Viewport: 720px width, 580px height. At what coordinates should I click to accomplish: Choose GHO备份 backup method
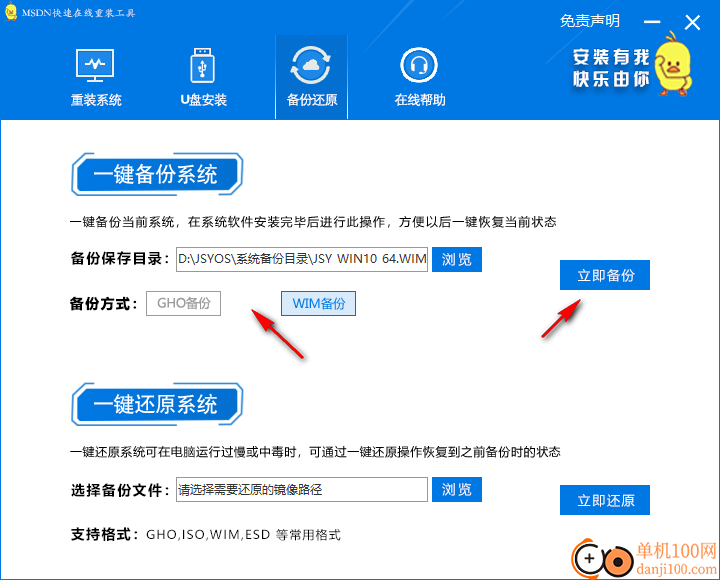(183, 304)
